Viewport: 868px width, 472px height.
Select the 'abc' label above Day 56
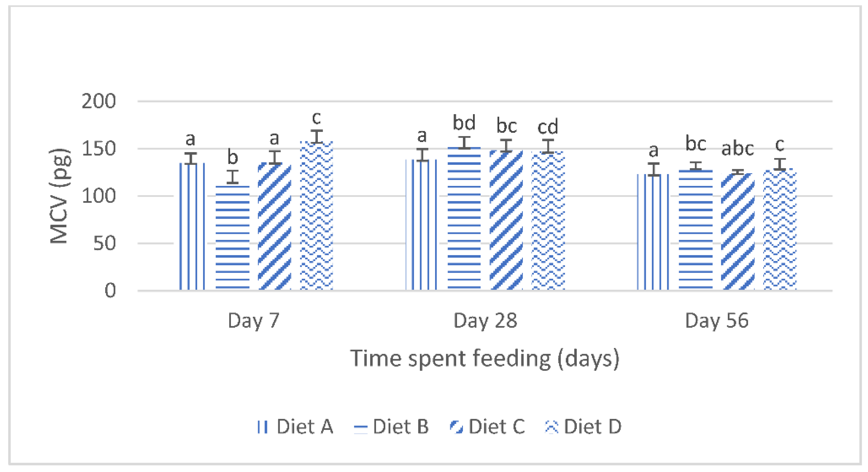(x=737, y=148)
